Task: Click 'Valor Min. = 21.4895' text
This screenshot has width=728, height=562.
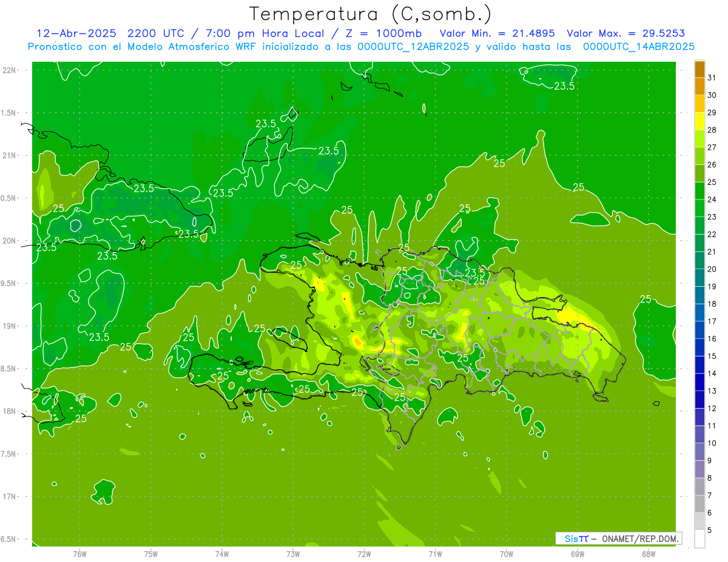Action: tap(496, 34)
